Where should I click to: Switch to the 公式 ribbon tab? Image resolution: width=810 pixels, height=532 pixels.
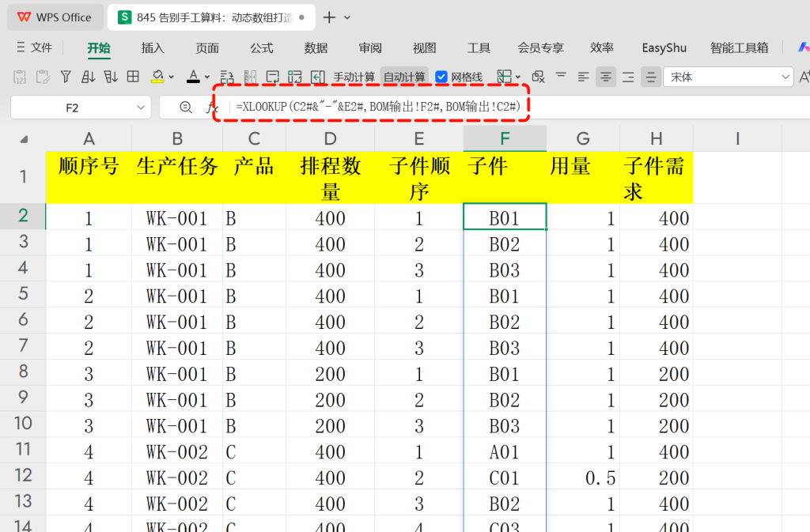click(262, 48)
